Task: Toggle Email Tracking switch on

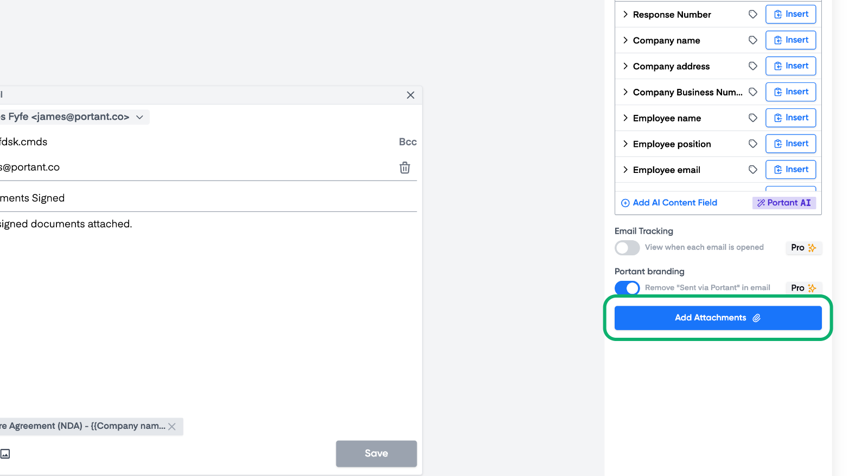Action: pos(627,248)
